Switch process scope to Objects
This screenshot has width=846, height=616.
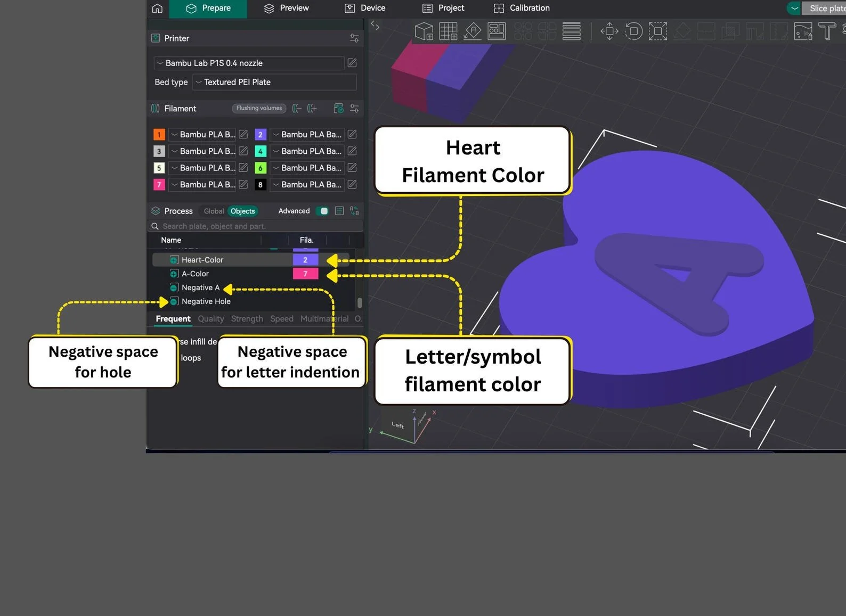point(242,211)
